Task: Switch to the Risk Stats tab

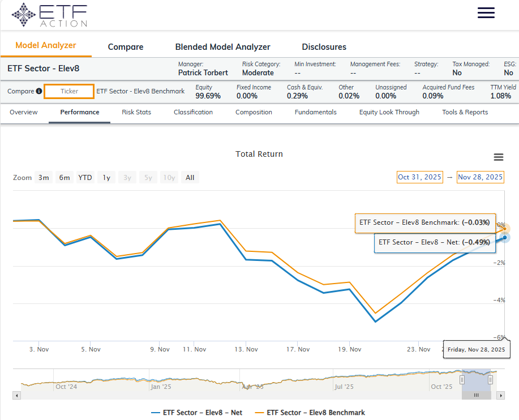Action: tap(136, 112)
